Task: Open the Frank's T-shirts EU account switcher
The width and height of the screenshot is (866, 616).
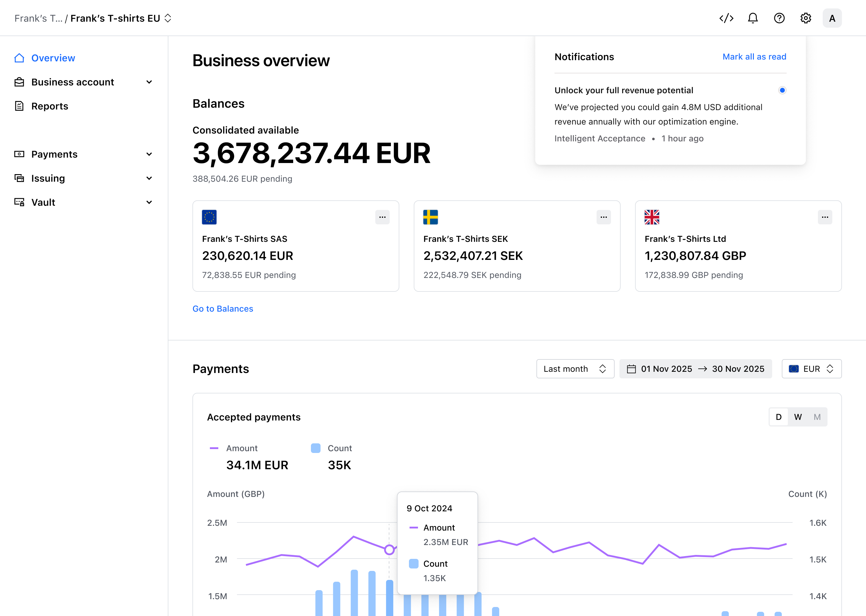Action: pyautogui.click(x=121, y=18)
